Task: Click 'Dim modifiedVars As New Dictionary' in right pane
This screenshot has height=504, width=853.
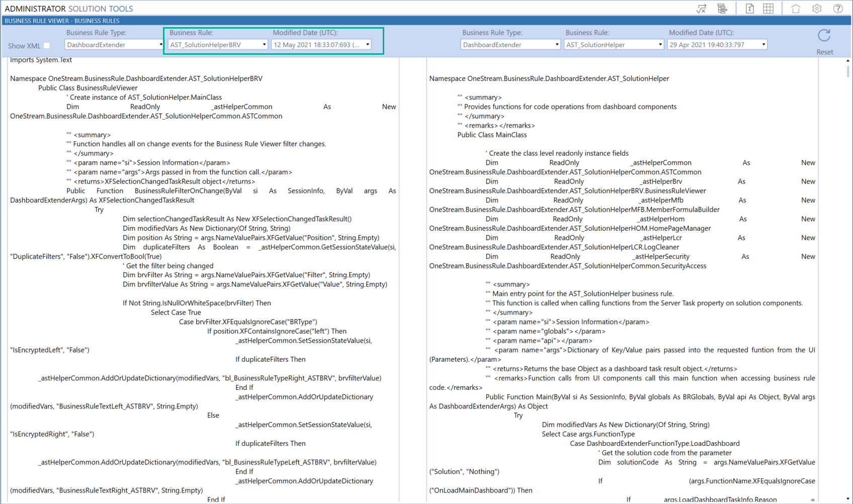Action: (x=626, y=425)
